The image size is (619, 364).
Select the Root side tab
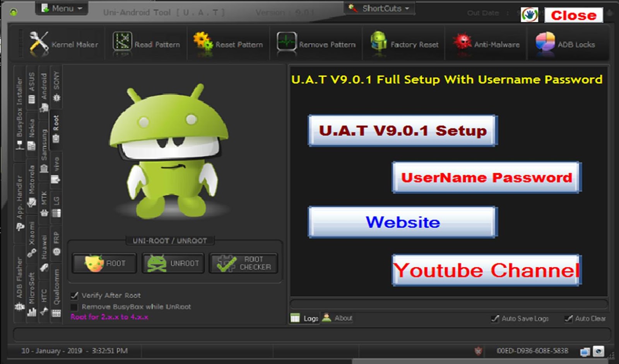56,129
